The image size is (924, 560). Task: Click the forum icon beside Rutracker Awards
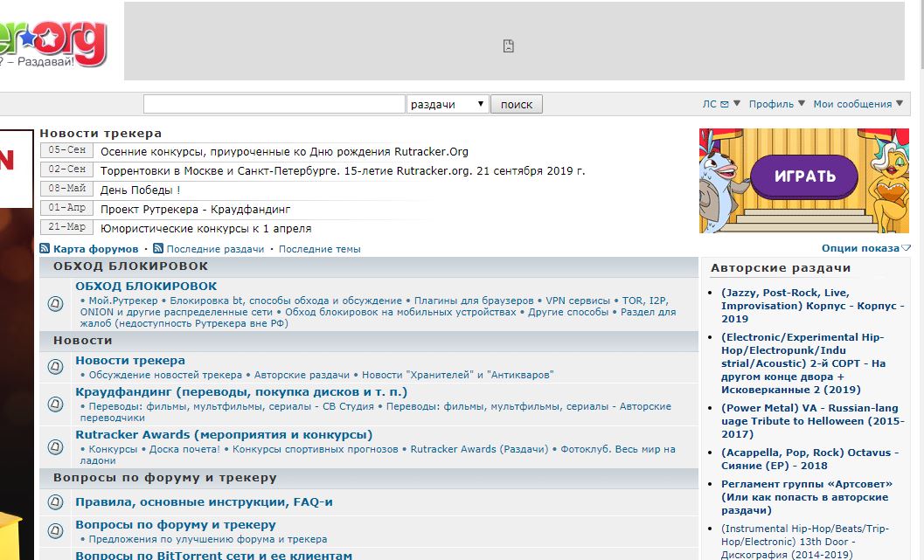click(55, 446)
